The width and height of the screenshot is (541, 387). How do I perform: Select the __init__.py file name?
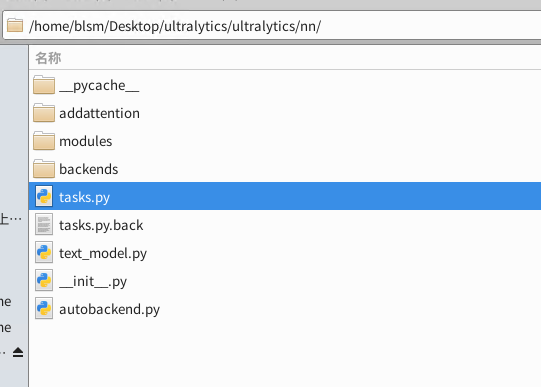pos(93,282)
